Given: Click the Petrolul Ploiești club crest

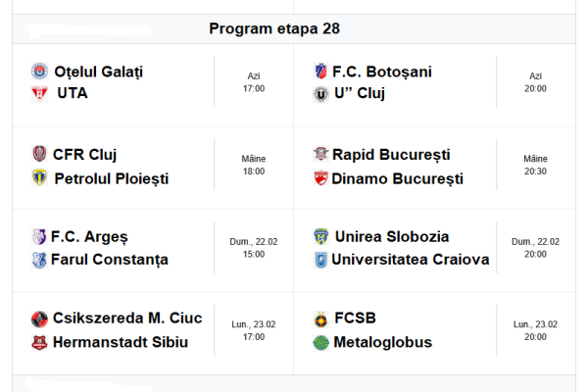Looking at the screenshot, I should pos(39,177).
